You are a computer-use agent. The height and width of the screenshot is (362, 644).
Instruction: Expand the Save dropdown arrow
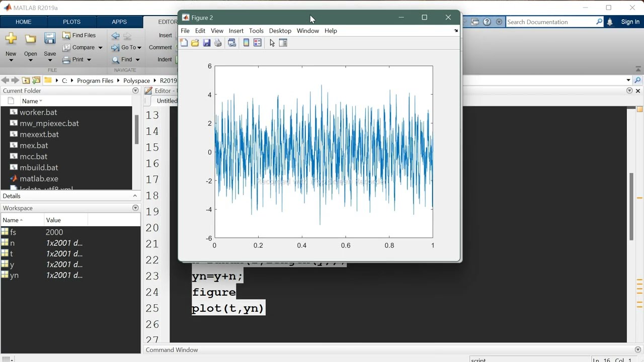50,60
